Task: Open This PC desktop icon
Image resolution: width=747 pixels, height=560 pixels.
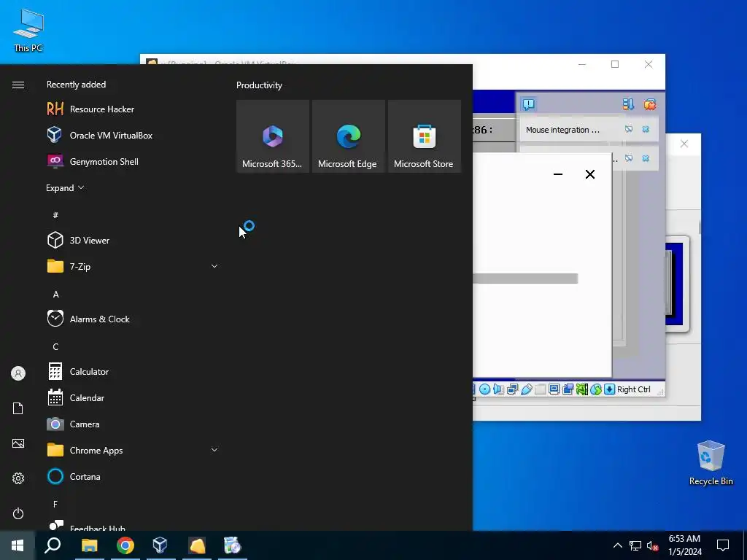Action: 28,30
